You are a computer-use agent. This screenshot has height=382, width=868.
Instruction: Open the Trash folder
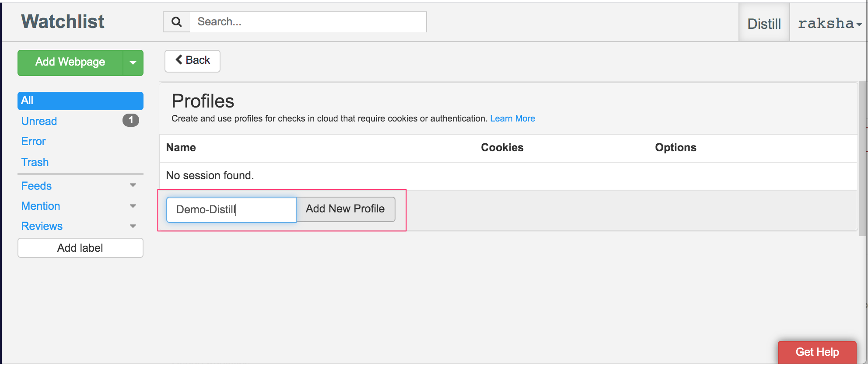coord(35,162)
